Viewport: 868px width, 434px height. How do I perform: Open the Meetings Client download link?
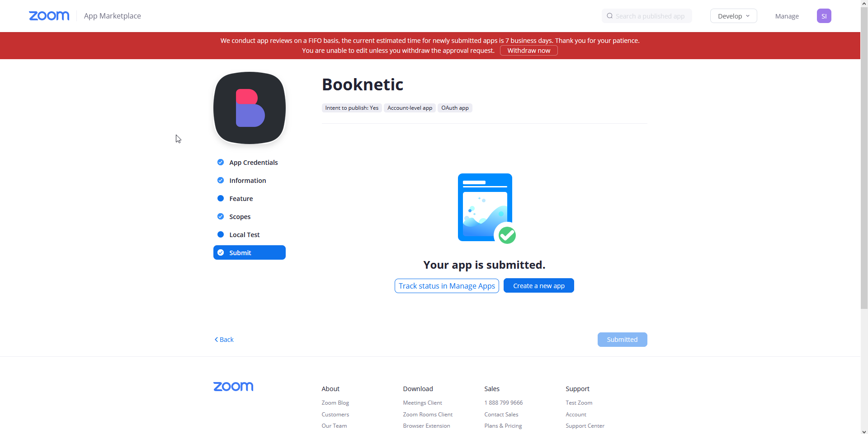click(422, 403)
